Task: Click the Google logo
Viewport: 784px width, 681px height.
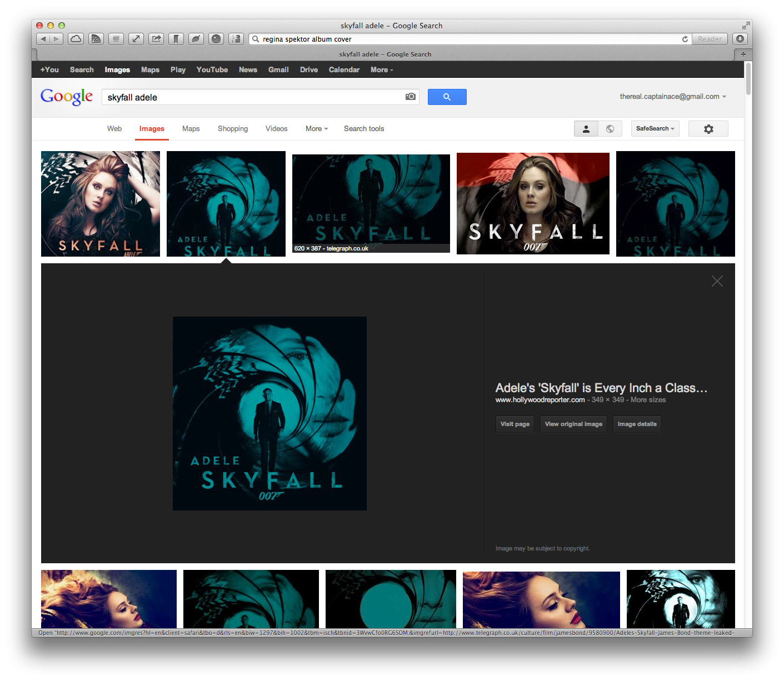Action: [x=67, y=97]
